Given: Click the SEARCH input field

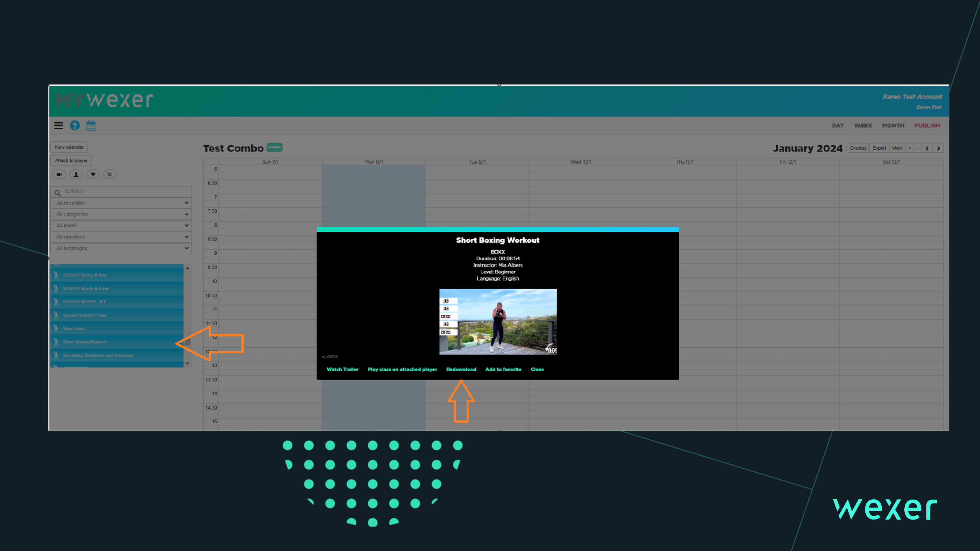Looking at the screenshot, I should (x=121, y=192).
